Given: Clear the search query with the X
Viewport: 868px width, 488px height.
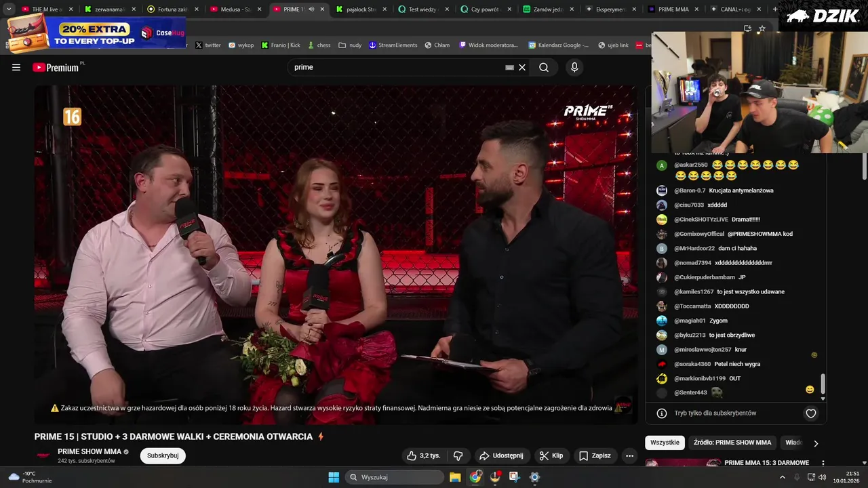Looking at the screenshot, I should point(522,67).
